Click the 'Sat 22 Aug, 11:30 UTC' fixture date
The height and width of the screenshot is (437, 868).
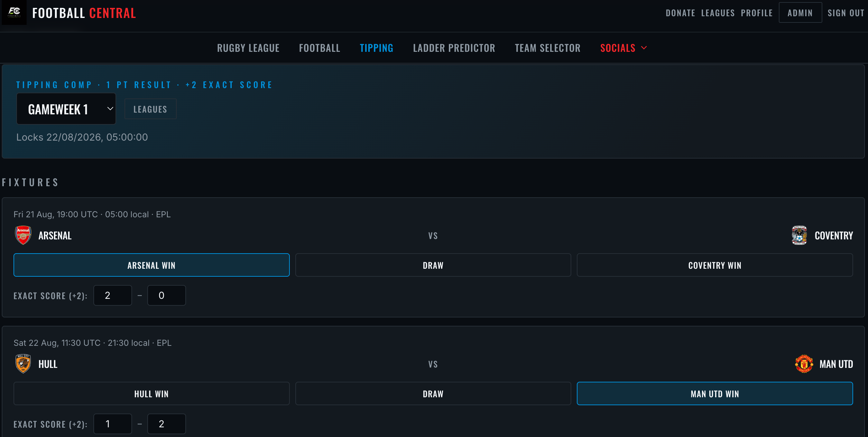(57, 343)
